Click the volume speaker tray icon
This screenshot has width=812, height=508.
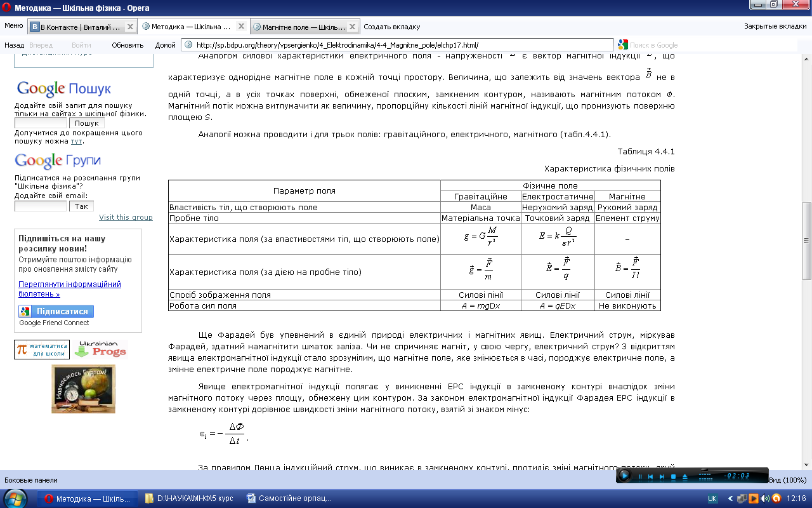pyautogui.click(x=764, y=498)
